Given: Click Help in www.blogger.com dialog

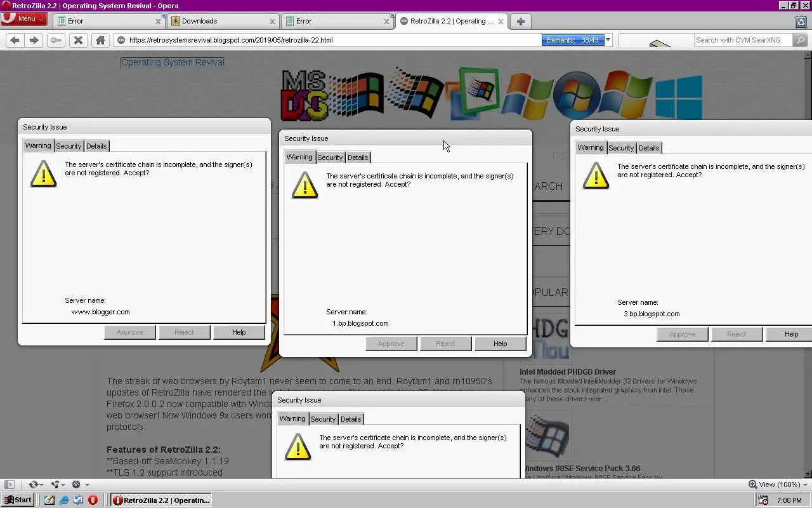Looking at the screenshot, I should (x=239, y=332).
